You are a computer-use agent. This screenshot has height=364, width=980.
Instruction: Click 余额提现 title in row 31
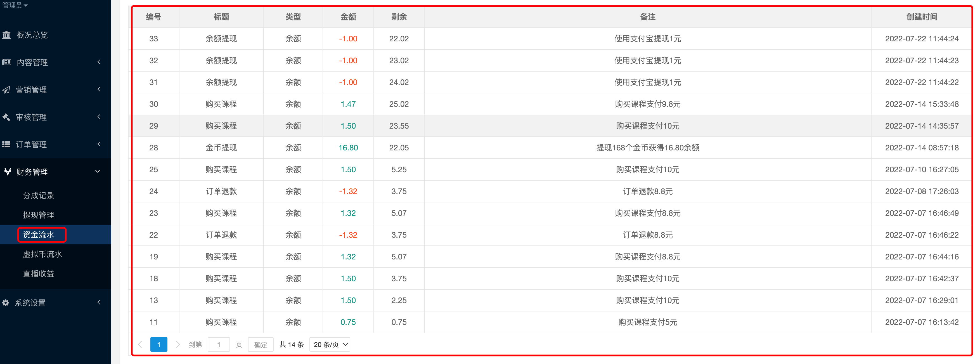coord(221,82)
